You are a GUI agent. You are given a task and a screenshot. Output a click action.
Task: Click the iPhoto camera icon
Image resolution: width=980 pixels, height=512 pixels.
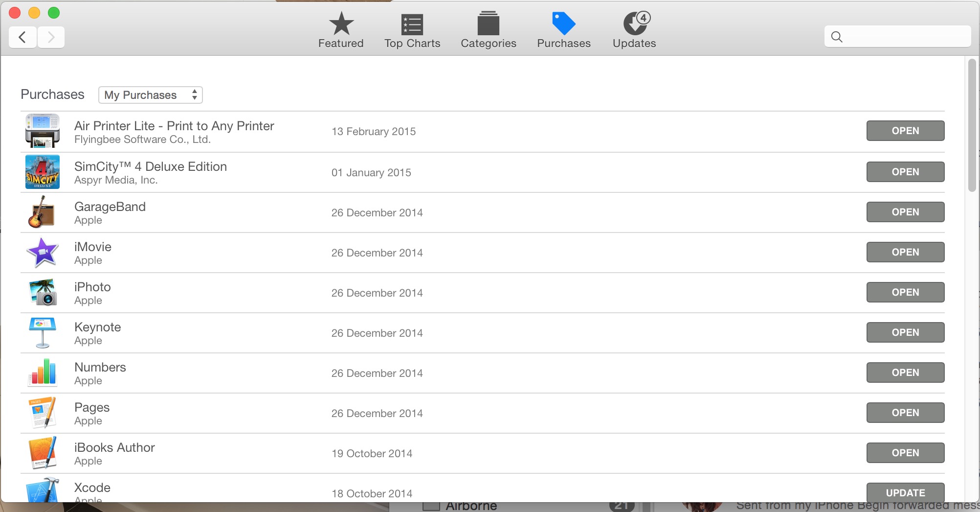click(x=43, y=292)
